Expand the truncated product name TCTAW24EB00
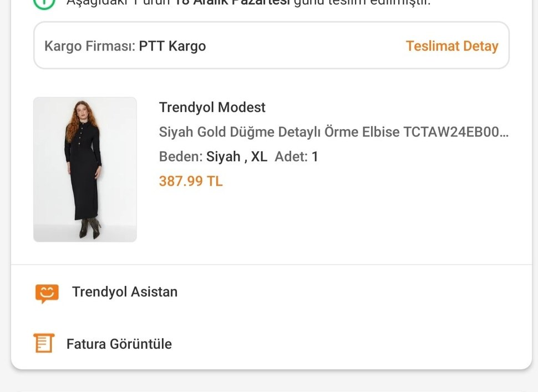Viewport: 538px width, 392px height. click(334, 132)
